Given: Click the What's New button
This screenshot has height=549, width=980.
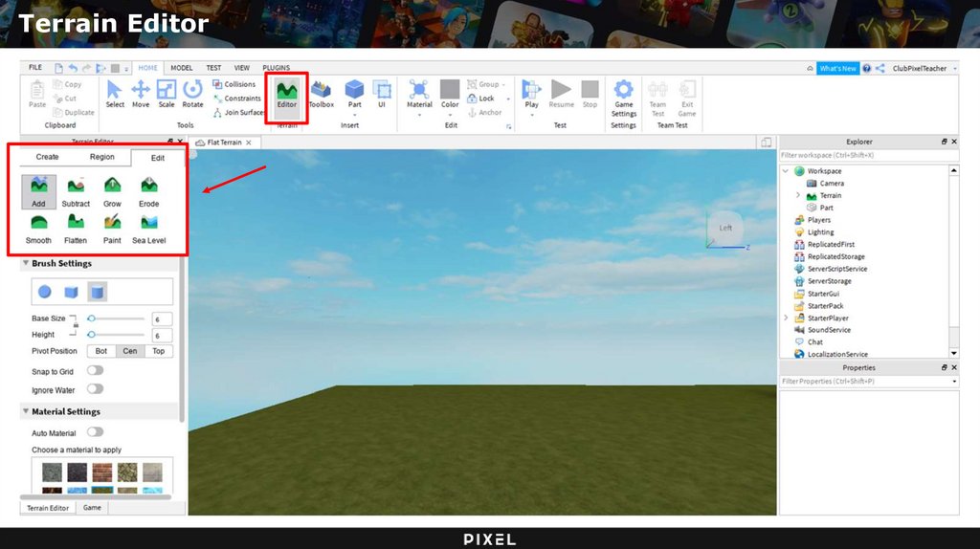Looking at the screenshot, I should pyautogui.click(x=837, y=68).
